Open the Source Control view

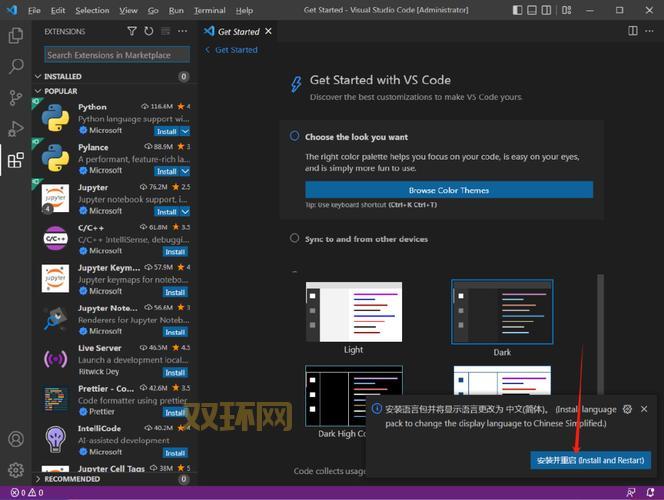16,98
